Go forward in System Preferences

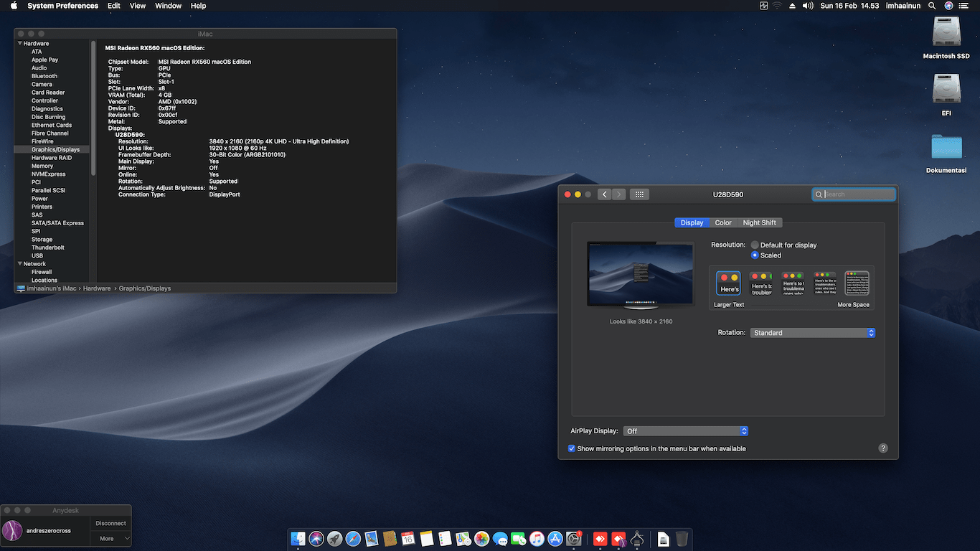618,194
